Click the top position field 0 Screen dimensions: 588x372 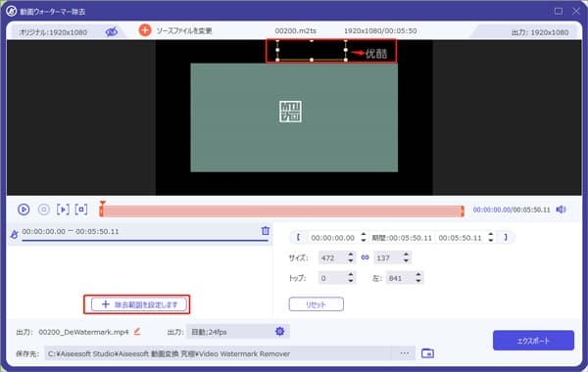point(332,278)
